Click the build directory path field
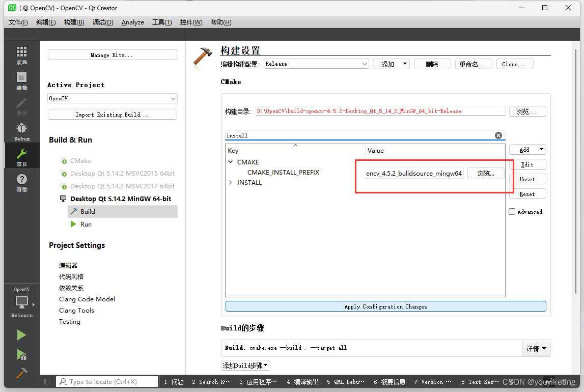Screen dimensions: 584x392 pos(380,111)
